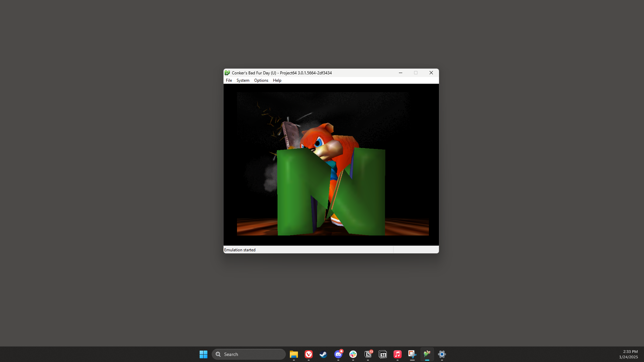
Task: Click the taskbar Search box
Action: pyautogui.click(x=249, y=354)
